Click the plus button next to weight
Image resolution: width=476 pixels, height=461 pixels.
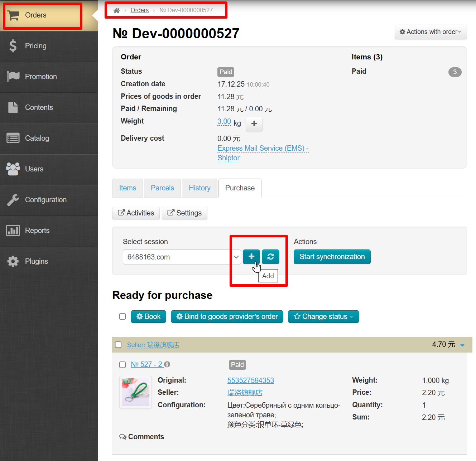pos(254,124)
